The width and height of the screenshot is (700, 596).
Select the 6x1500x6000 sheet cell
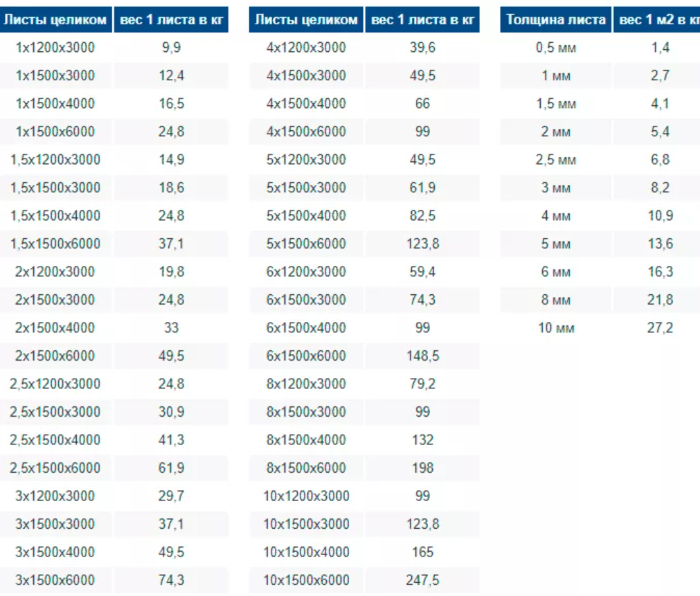tap(306, 356)
